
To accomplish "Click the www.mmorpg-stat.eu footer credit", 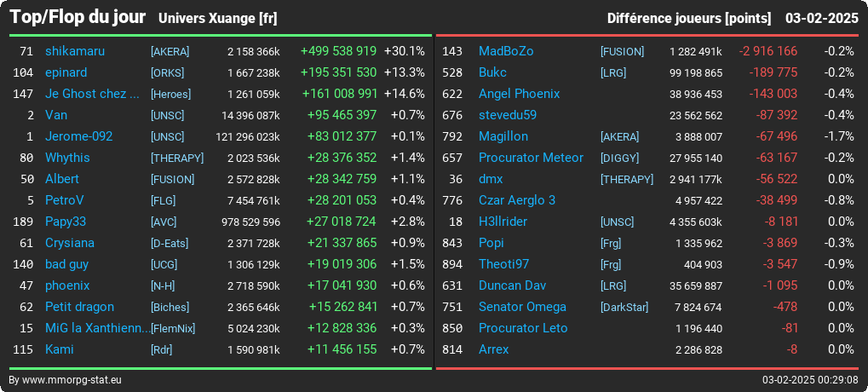I will click(x=72, y=380).
